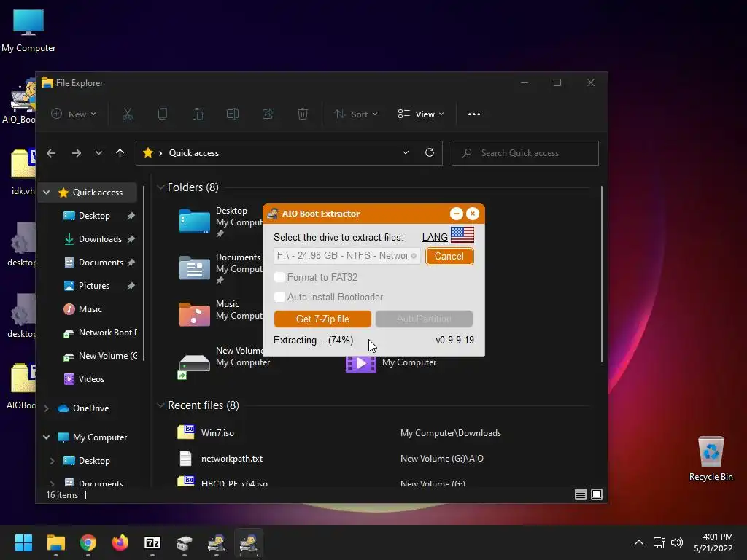
Task: Click the LANG link in AIO Boot Extractor
Action: click(x=435, y=237)
